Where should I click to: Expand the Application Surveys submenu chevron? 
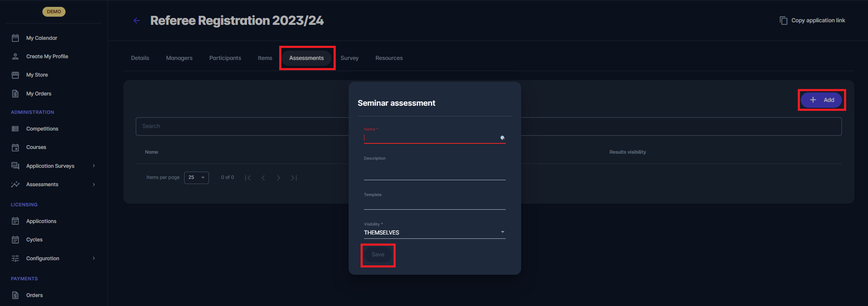pyautogui.click(x=94, y=166)
